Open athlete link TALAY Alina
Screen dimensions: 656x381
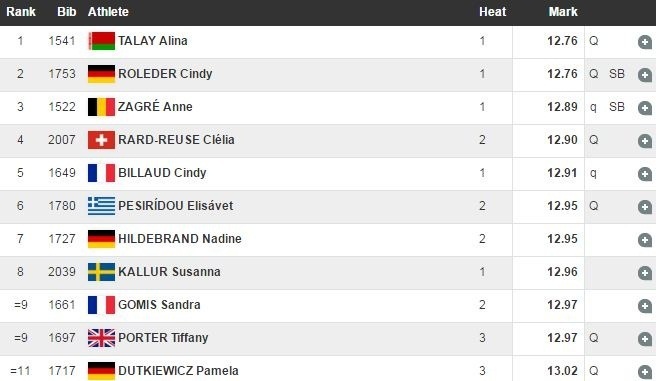[x=153, y=41]
